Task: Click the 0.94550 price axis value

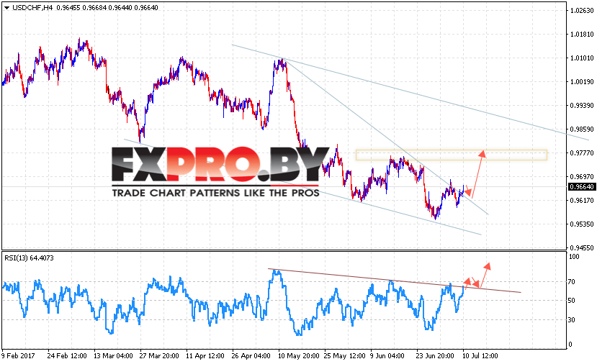Action: click(x=582, y=248)
